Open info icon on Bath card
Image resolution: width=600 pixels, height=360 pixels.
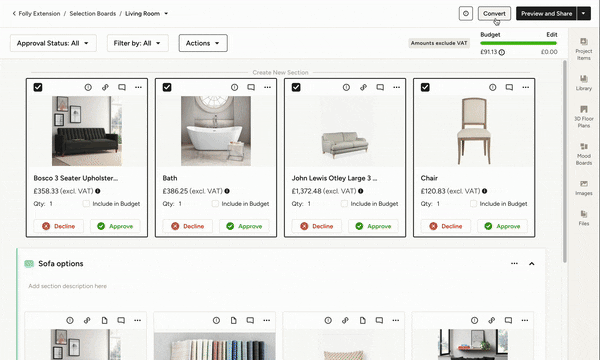(234, 87)
